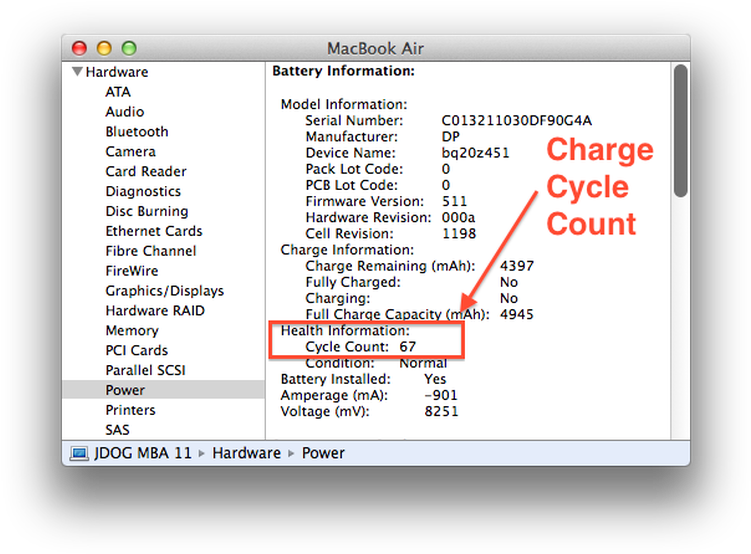Open the Printers section
The width and height of the screenshot is (751, 554).
click(130, 410)
